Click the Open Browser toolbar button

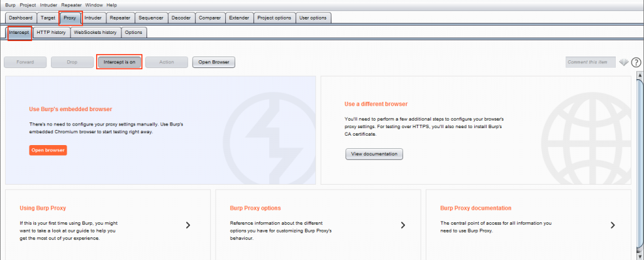click(214, 62)
